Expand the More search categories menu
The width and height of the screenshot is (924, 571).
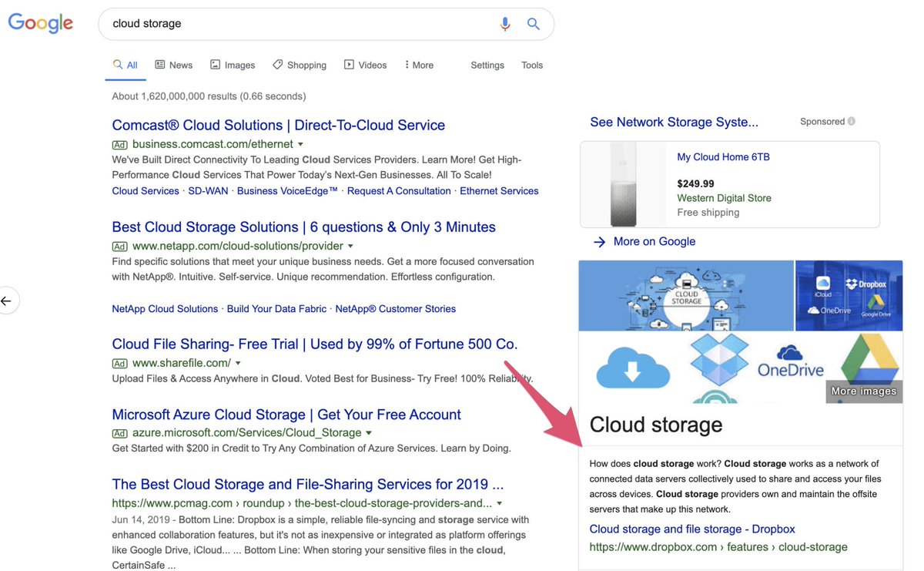[419, 65]
